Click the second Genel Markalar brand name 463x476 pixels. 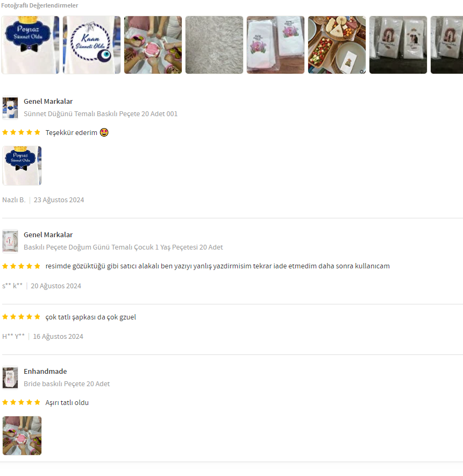[x=48, y=235]
